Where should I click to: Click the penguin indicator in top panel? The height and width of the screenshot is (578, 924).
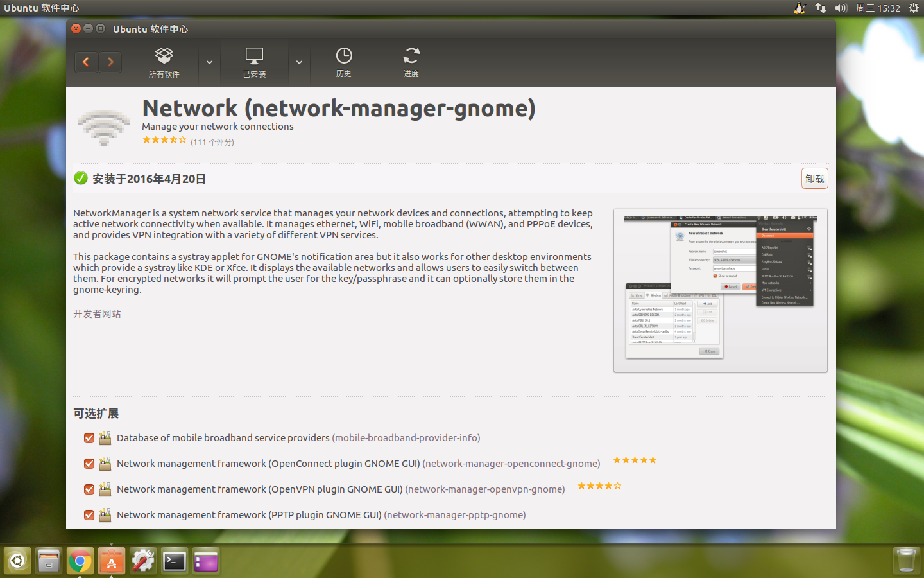click(800, 8)
